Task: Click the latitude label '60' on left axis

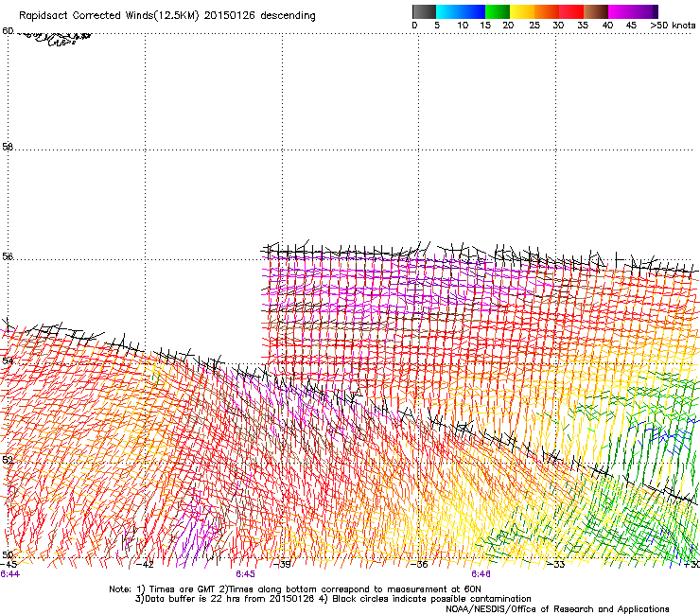Action: (x=8, y=31)
